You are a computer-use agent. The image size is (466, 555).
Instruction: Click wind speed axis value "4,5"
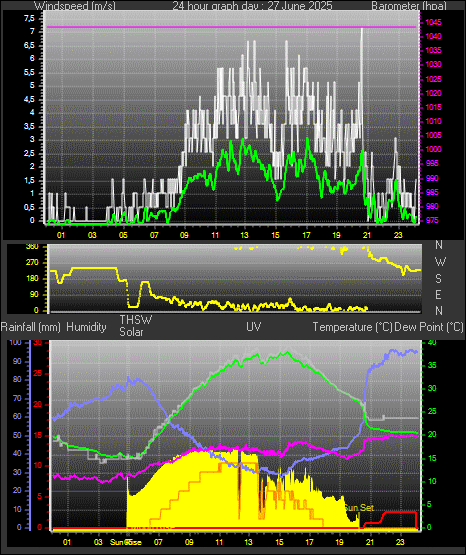29,99
